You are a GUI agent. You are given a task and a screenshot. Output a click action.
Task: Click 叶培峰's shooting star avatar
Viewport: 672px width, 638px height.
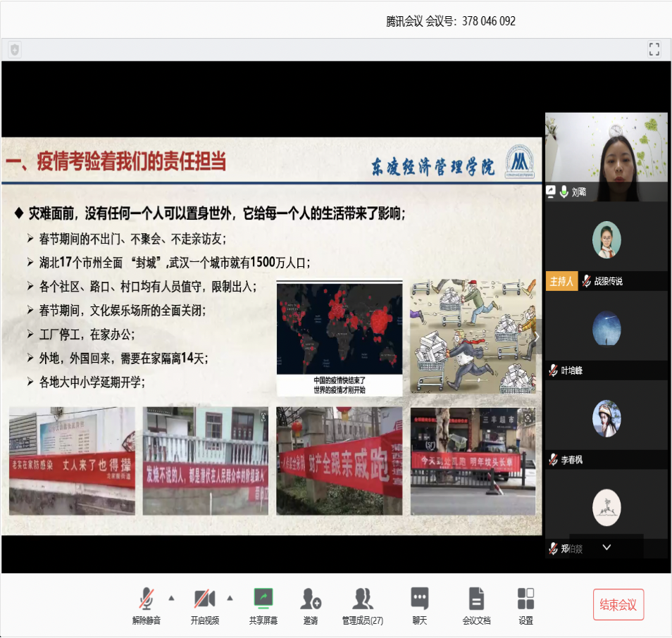point(606,328)
